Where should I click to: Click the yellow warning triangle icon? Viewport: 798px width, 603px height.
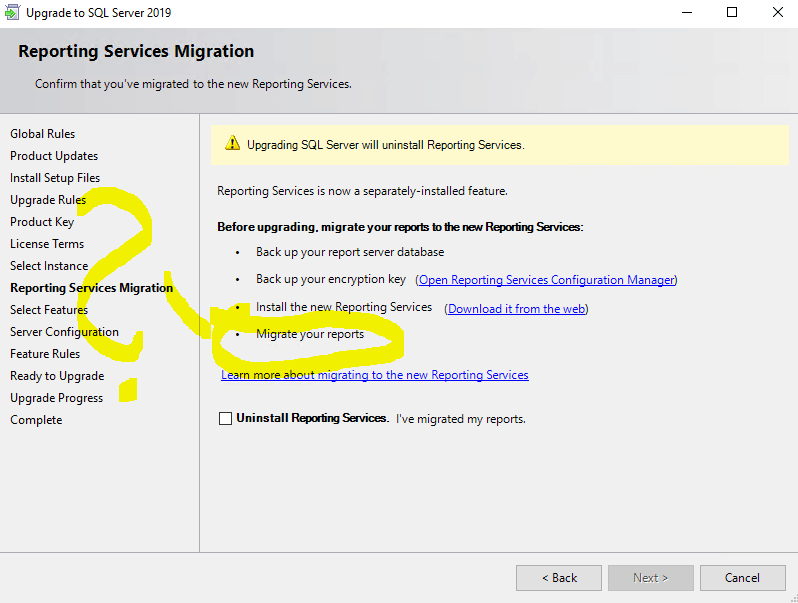(233, 144)
